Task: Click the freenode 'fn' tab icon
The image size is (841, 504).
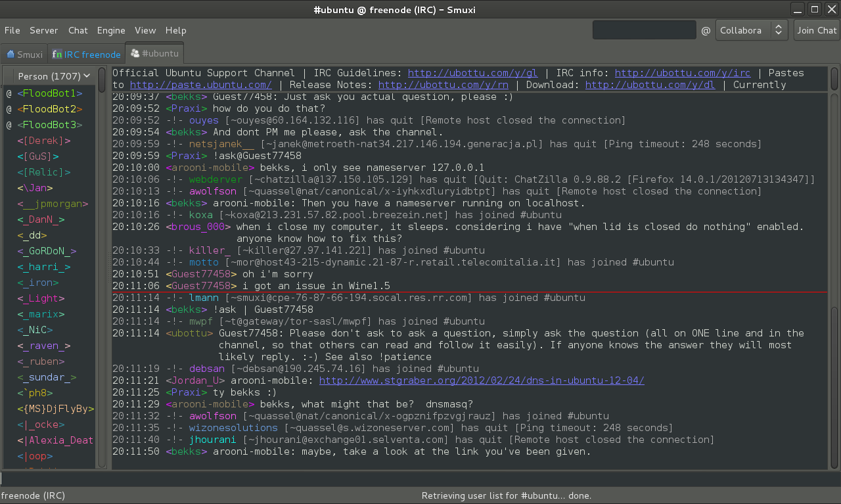Action: [x=57, y=55]
